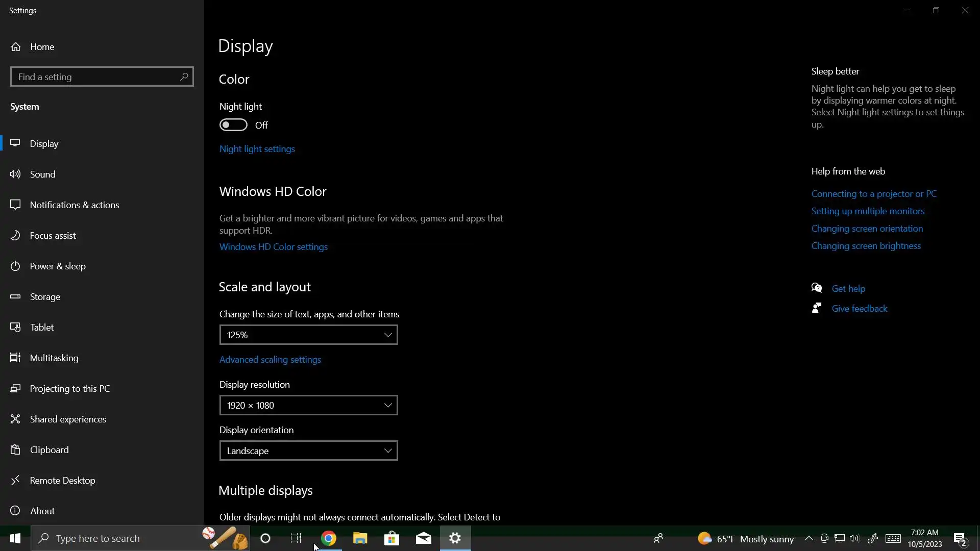Open File Explorer from the taskbar
The width and height of the screenshot is (980, 551).
(x=360, y=539)
